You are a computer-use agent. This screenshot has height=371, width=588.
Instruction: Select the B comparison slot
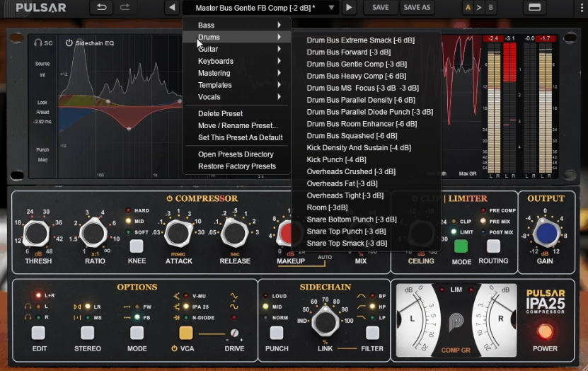coord(490,8)
